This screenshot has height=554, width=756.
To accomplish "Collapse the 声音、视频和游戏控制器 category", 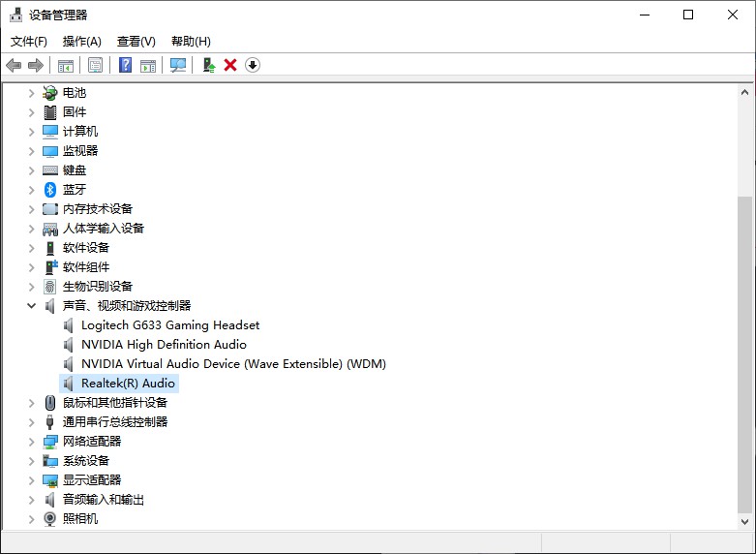I will [x=31, y=306].
